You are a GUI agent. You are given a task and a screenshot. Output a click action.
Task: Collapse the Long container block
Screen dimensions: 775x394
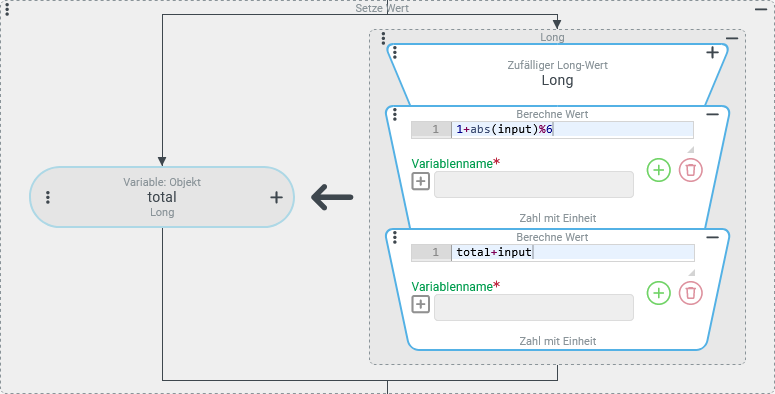click(732, 39)
